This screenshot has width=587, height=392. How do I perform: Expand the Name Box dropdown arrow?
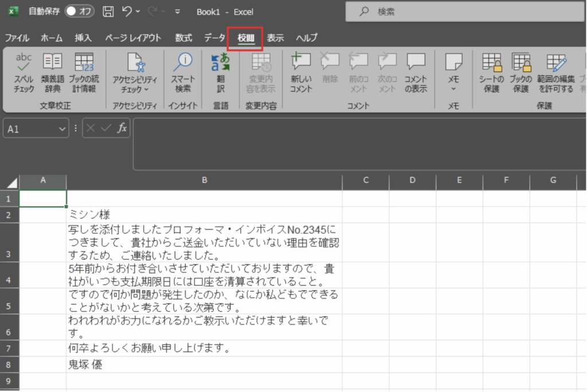pyautogui.click(x=62, y=129)
